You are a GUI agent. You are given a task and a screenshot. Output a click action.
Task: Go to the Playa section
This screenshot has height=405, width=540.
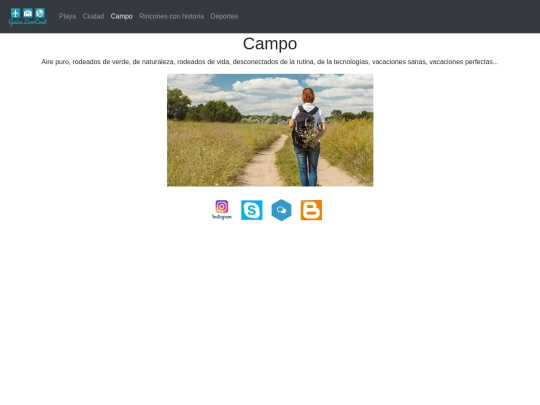(68, 16)
